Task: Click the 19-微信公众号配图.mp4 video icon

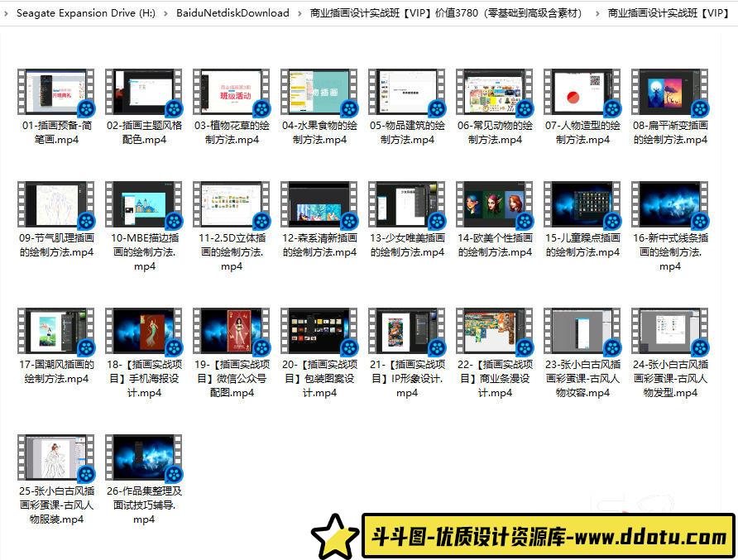Action: pyautogui.click(x=231, y=331)
